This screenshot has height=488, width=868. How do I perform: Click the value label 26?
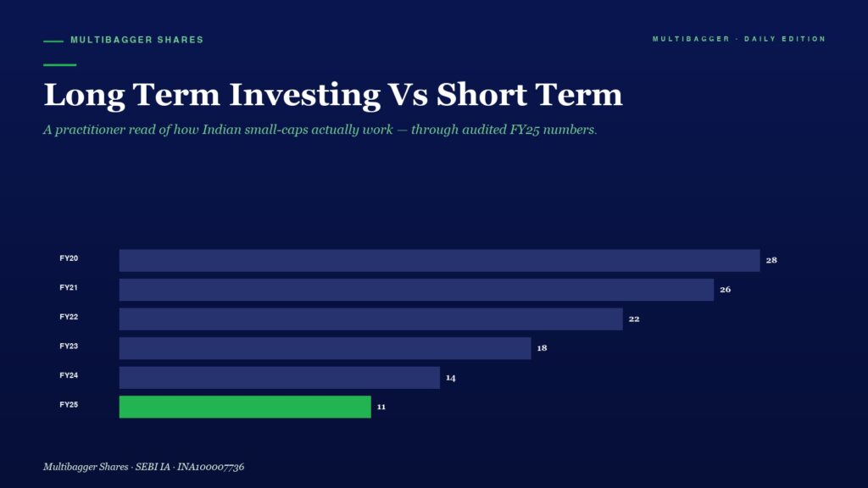[726, 290]
